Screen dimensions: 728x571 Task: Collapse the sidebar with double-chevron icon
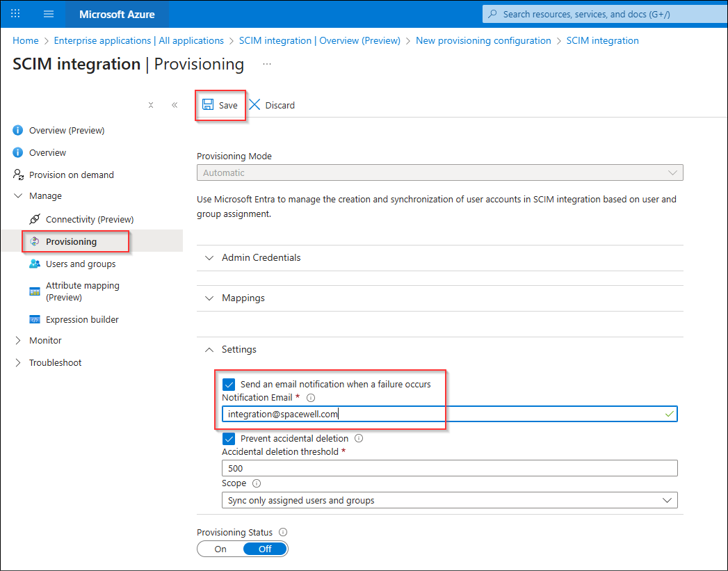pyautogui.click(x=175, y=106)
